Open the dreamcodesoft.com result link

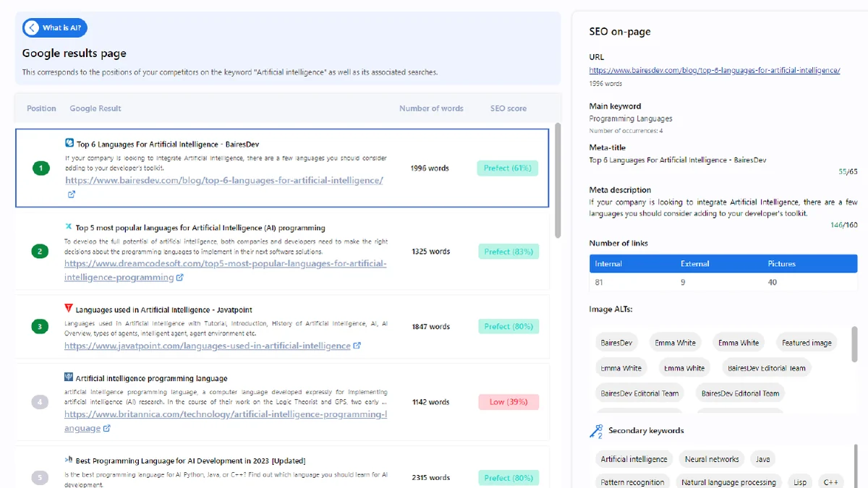(x=226, y=264)
